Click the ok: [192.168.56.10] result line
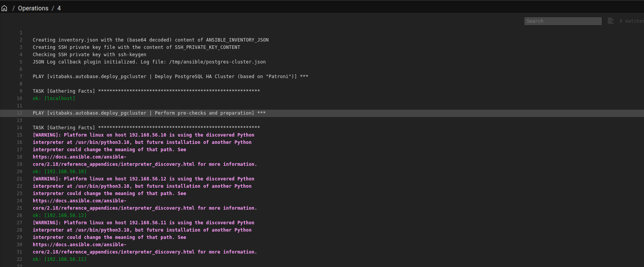The height and width of the screenshot is (267, 644). click(60, 172)
